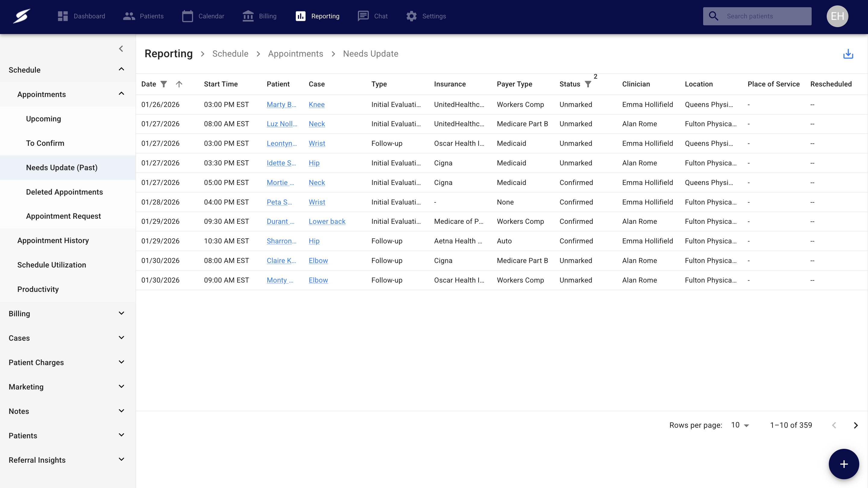Image resolution: width=868 pixels, height=488 pixels.
Task: Toggle the Date sort arrow
Action: (x=179, y=84)
